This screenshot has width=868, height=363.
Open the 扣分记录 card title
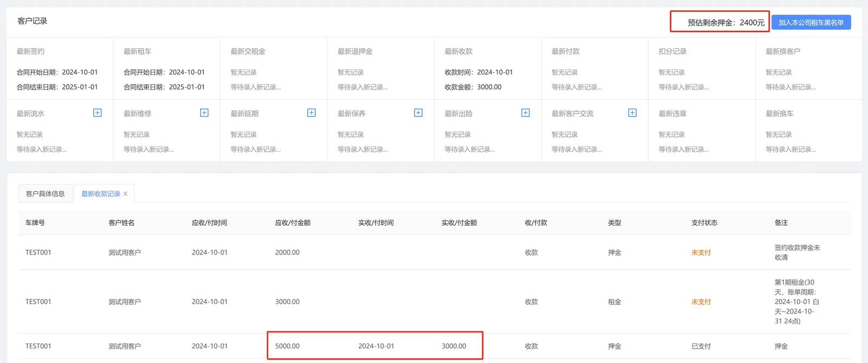(x=673, y=51)
